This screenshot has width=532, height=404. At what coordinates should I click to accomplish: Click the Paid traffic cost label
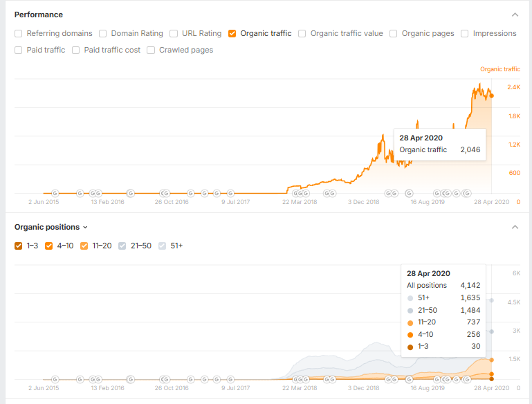(112, 50)
